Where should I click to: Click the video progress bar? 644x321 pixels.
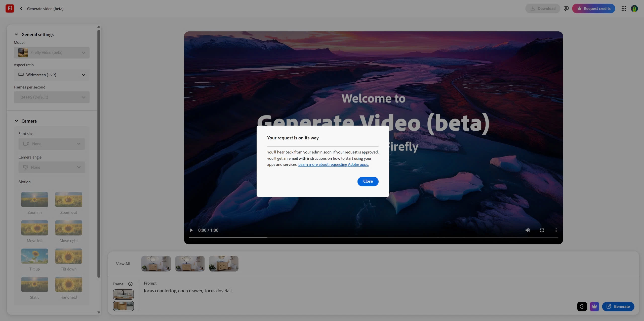(373, 238)
